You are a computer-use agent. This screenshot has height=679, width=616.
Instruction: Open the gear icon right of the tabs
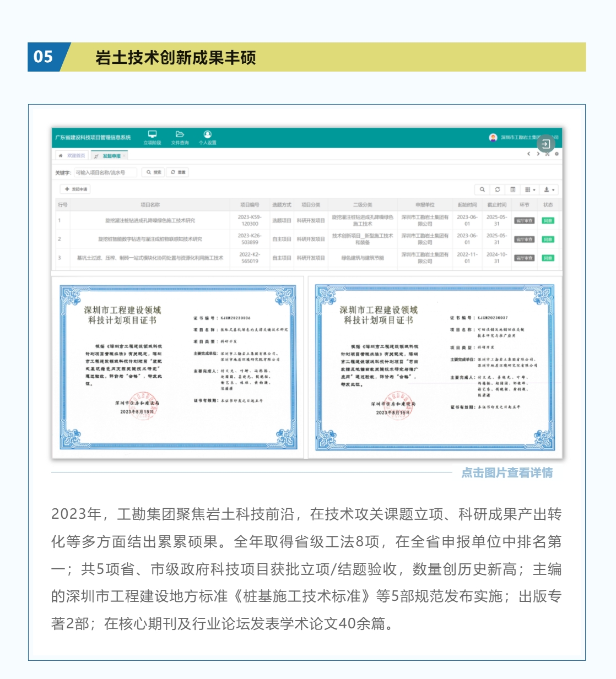(x=557, y=154)
